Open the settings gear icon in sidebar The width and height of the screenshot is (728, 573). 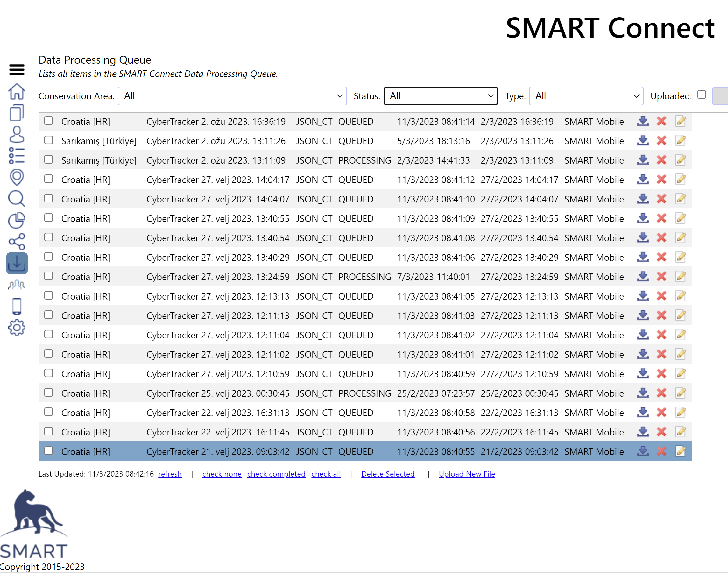coord(17,328)
